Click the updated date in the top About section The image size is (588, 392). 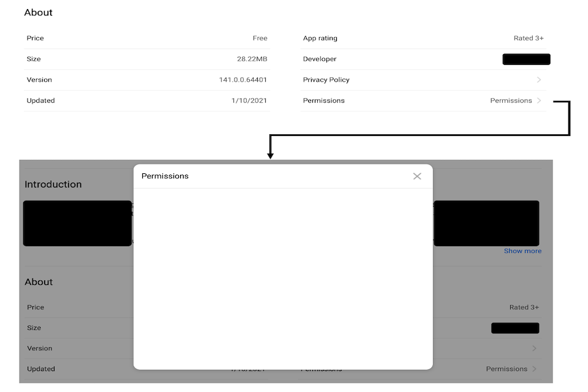[x=249, y=100]
